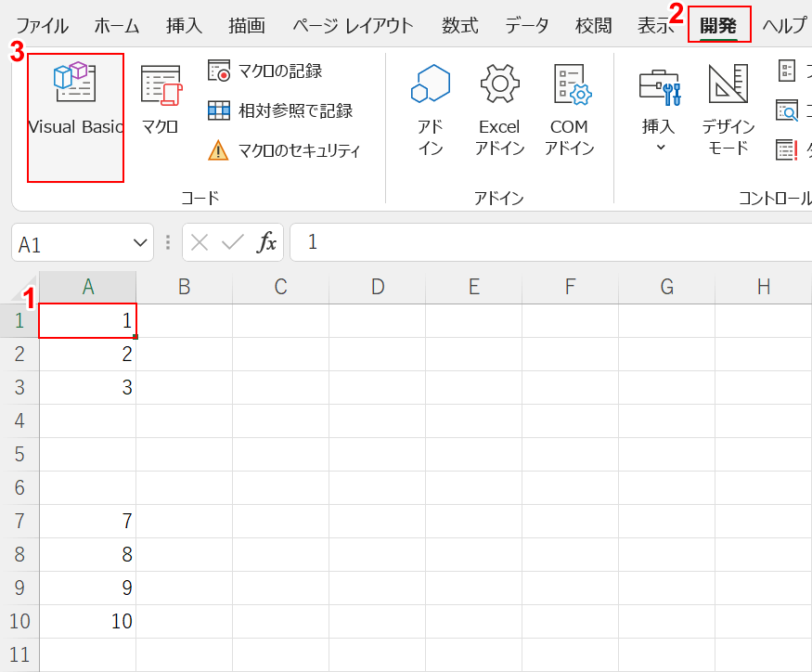Select column C header
Image resolution: width=812 pixels, height=672 pixels.
click(x=281, y=287)
